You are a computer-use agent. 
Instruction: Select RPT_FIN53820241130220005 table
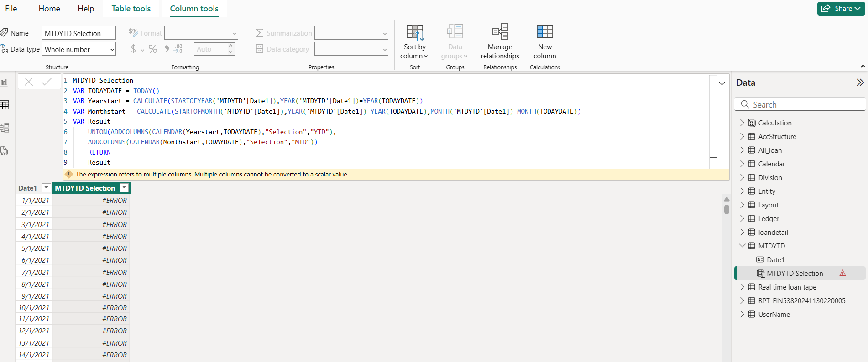coord(802,300)
